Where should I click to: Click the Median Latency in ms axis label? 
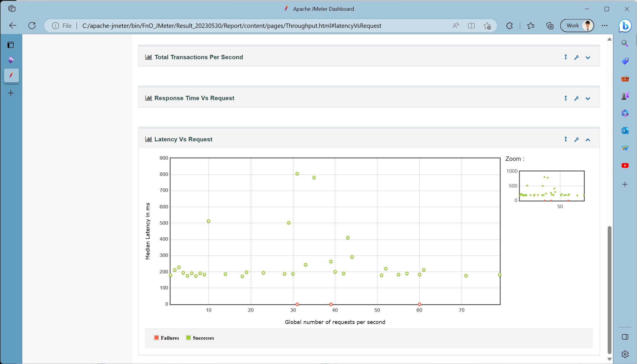(x=148, y=231)
